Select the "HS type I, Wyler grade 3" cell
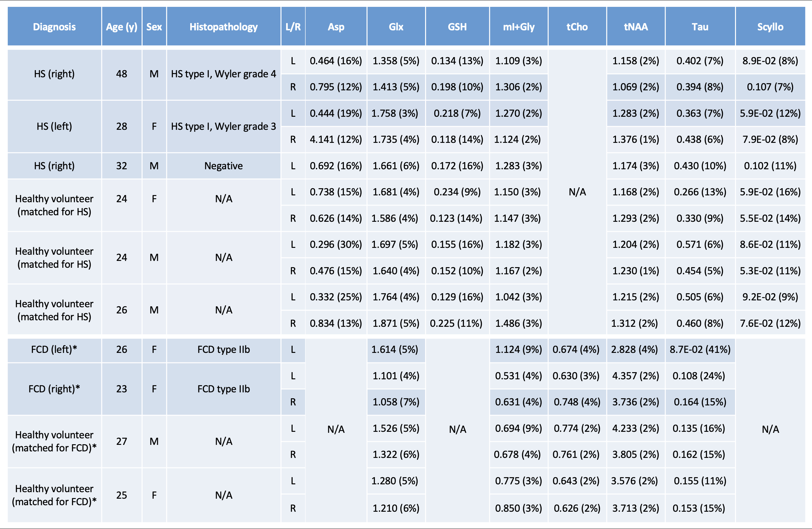 (x=223, y=126)
